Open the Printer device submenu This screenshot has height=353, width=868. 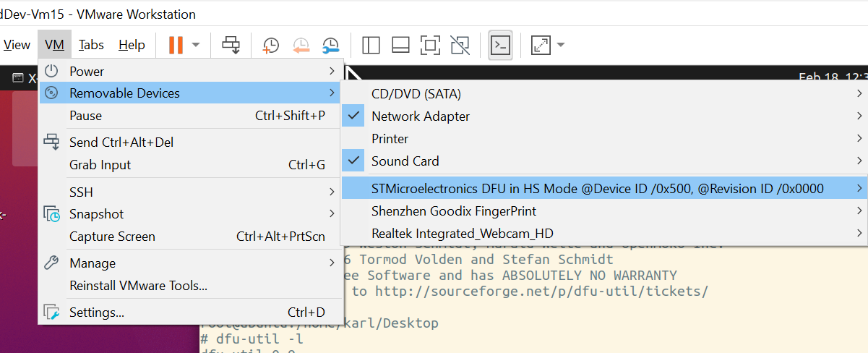604,139
